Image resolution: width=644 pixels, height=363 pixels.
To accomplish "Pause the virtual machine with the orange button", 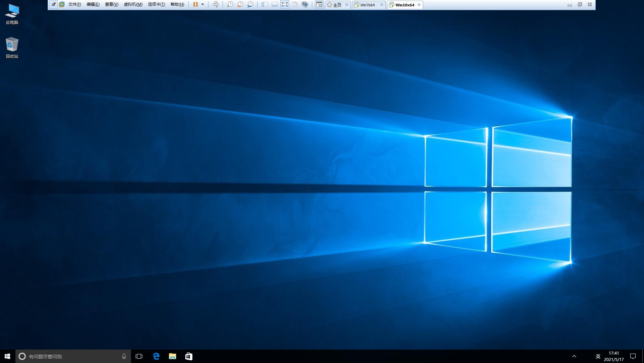I will (x=195, y=4).
